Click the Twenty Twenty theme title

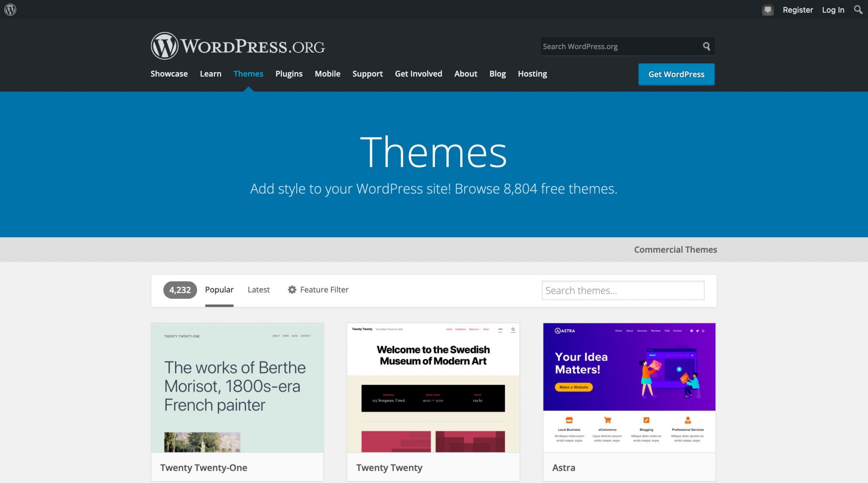[x=389, y=468]
